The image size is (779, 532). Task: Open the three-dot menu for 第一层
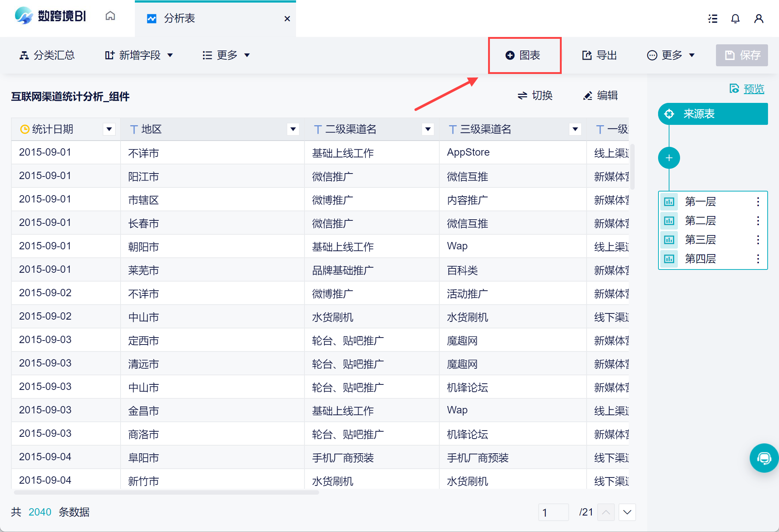(758, 201)
